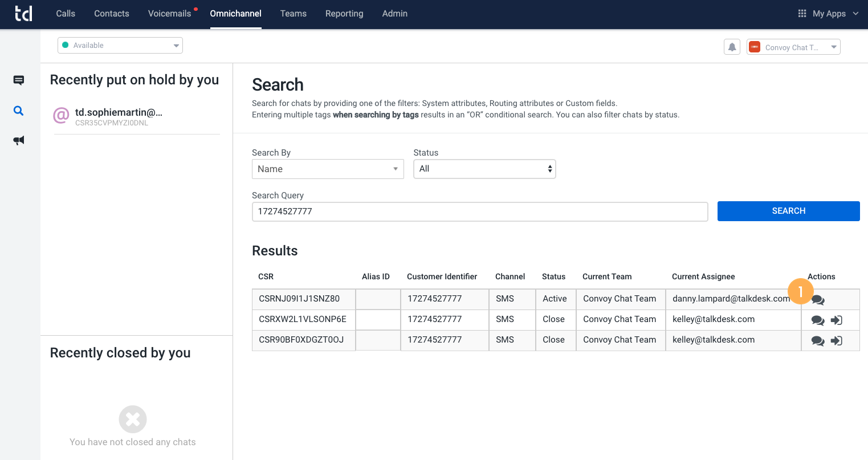Viewport: 868px width, 460px height.
Task: Click Close status in CSR90BF0XDGZT0OJ row
Action: coord(556,340)
